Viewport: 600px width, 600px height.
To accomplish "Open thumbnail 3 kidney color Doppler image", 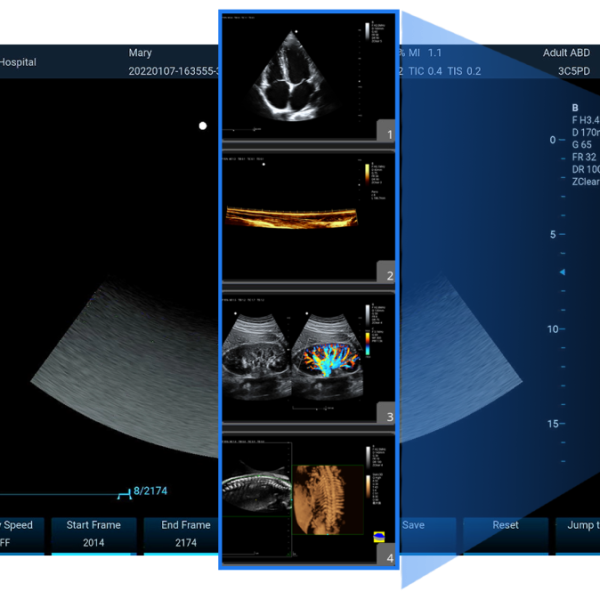I will click(x=307, y=355).
